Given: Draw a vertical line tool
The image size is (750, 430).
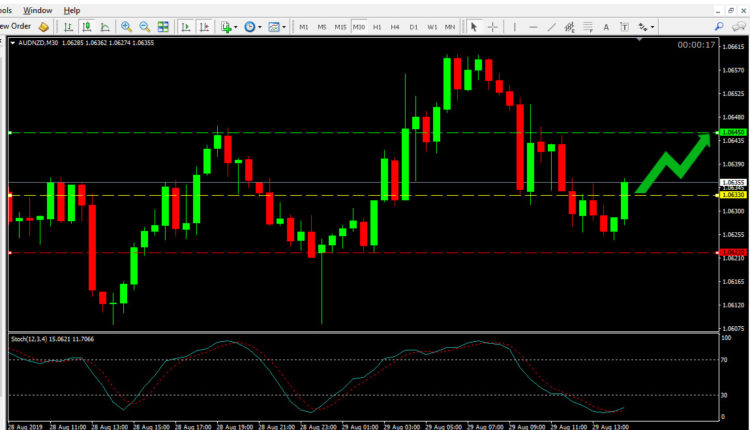Looking at the screenshot, I should [515, 27].
